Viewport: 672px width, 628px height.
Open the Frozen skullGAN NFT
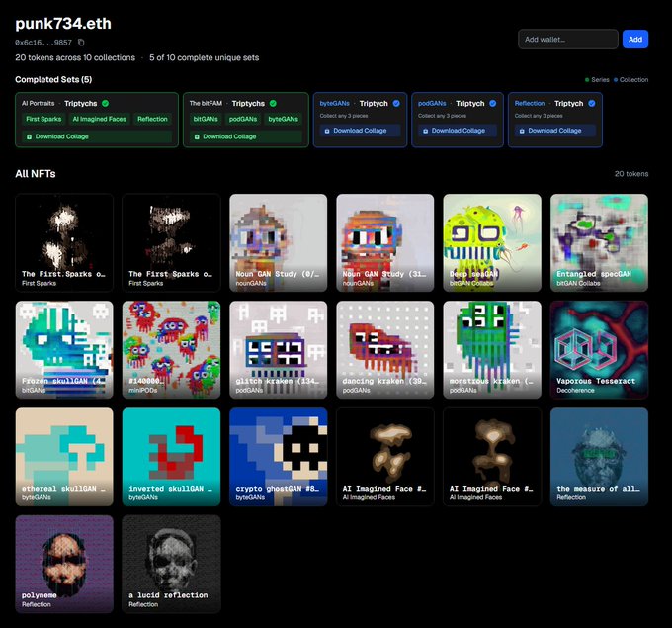(x=64, y=350)
